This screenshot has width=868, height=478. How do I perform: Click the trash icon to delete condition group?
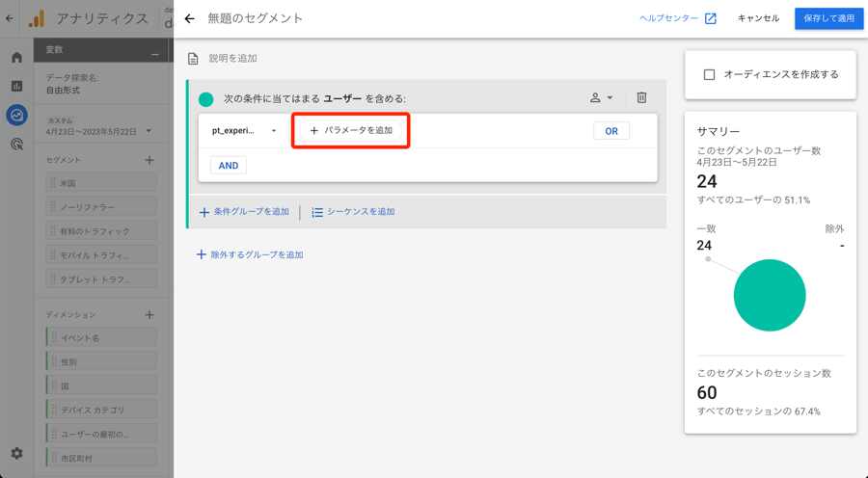pyautogui.click(x=641, y=97)
